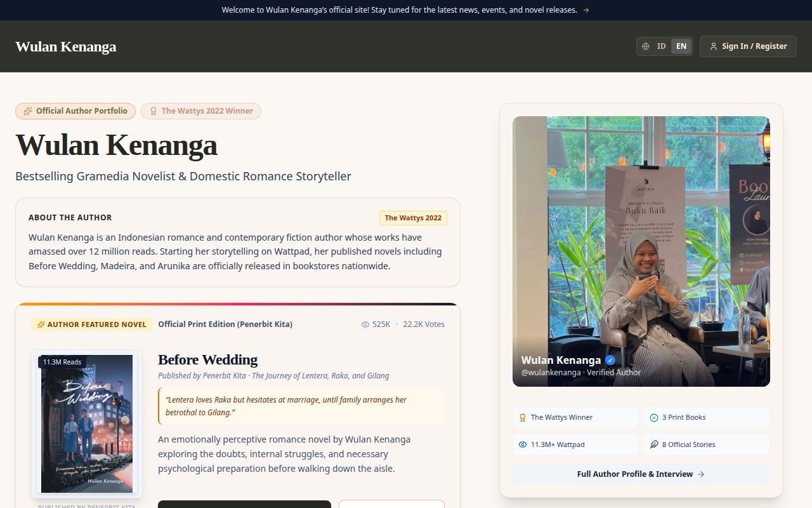Click the arrow icon in the welcome banner
Viewport: 812px width, 508px height.
(586, 10)
